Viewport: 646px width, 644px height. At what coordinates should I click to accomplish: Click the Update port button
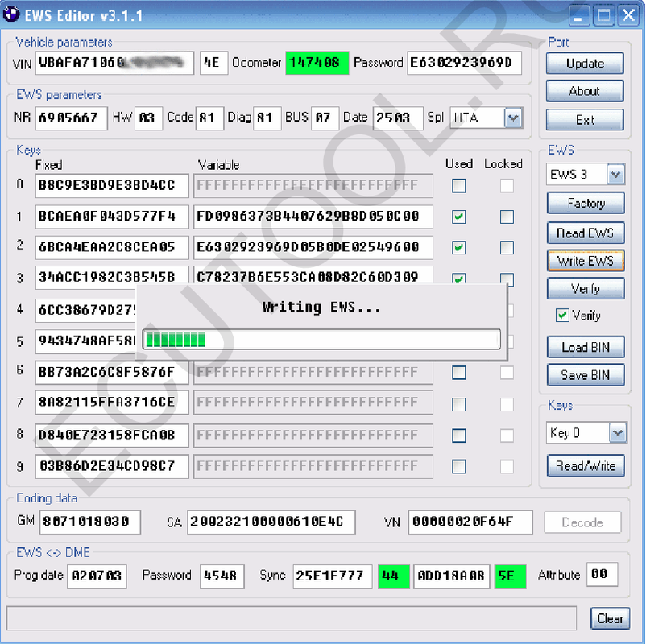tap(585, 63)
